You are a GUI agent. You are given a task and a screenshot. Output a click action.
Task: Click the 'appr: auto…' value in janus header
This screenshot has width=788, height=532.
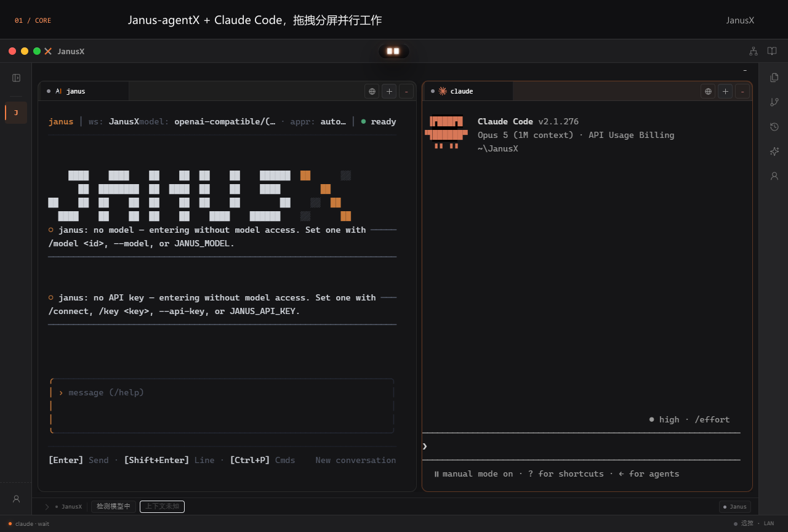(x=318, y=121)
